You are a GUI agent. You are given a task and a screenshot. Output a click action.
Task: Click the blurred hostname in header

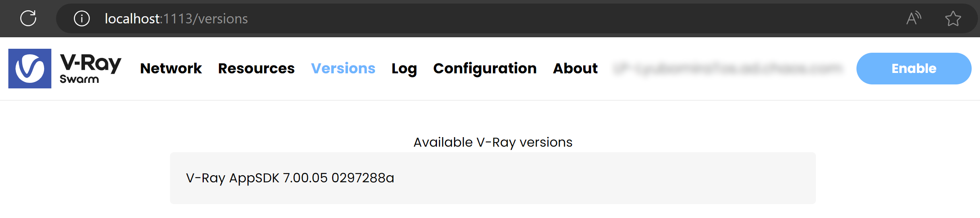727,69
